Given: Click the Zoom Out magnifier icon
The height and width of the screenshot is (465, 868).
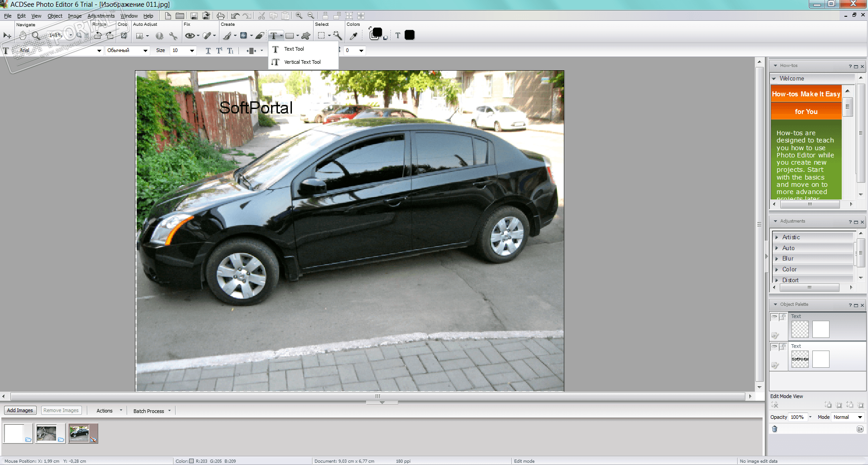Looking at the screenshot, I should point(311,15).
